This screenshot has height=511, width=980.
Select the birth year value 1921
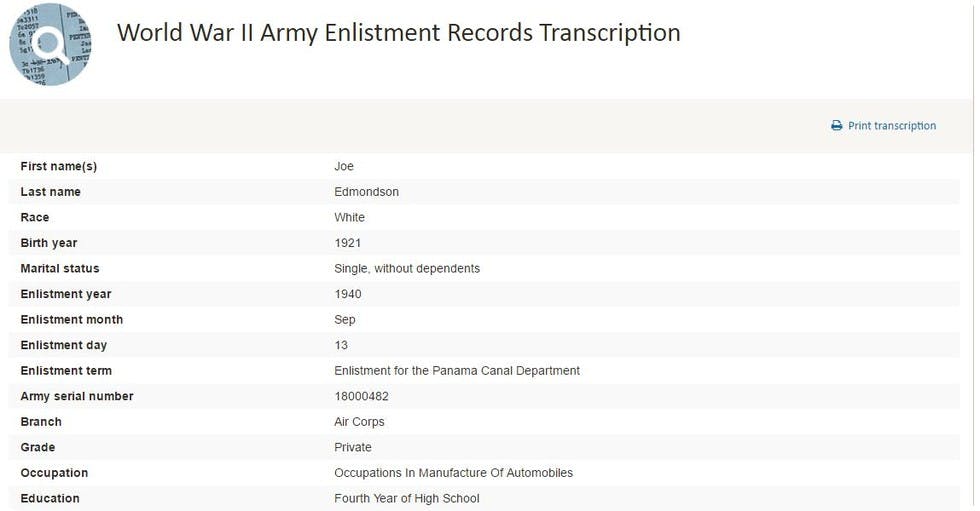(x=348, y=243)
